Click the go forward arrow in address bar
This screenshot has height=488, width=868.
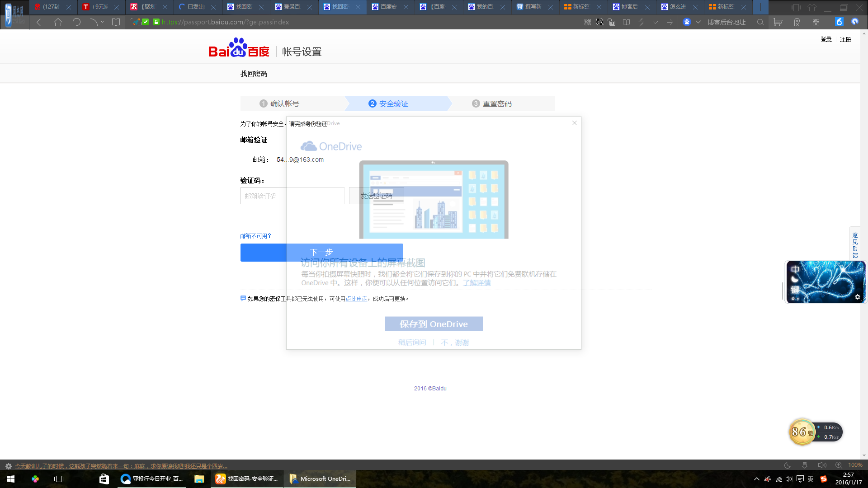670,22
